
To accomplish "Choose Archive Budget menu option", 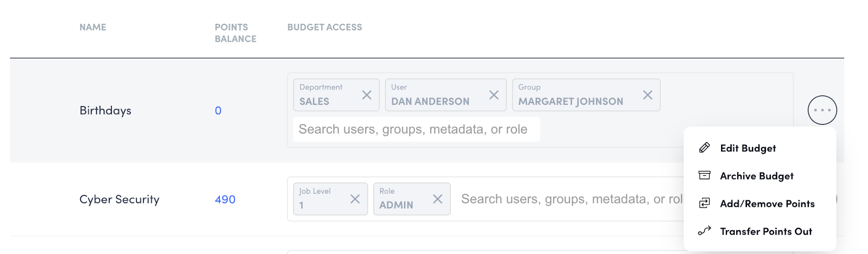I will tap(756, 176).
